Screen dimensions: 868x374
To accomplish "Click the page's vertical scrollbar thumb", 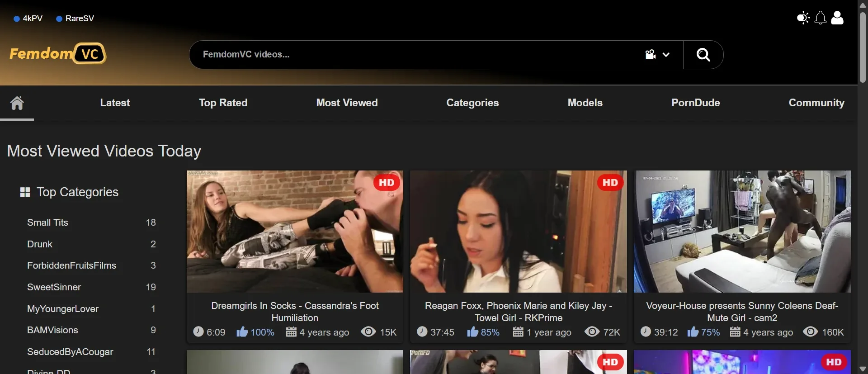I will pyautogui.click(x=863, y=47).
